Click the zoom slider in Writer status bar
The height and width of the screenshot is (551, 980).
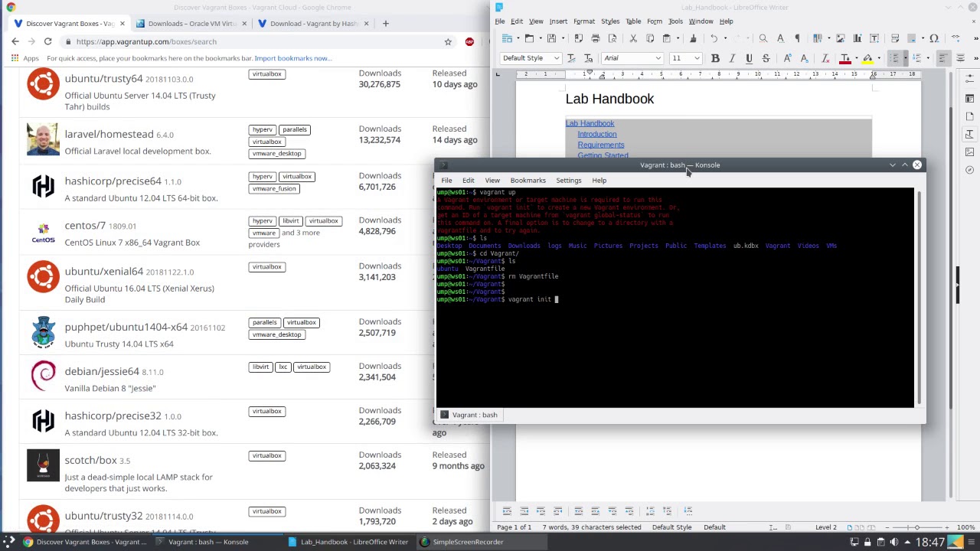(x=916, y=527)
